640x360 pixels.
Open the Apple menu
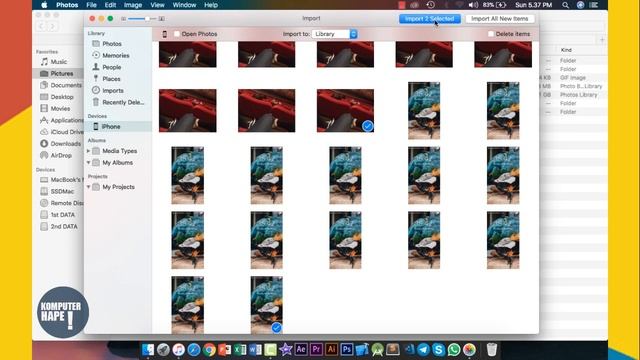(x=44, y=5)
